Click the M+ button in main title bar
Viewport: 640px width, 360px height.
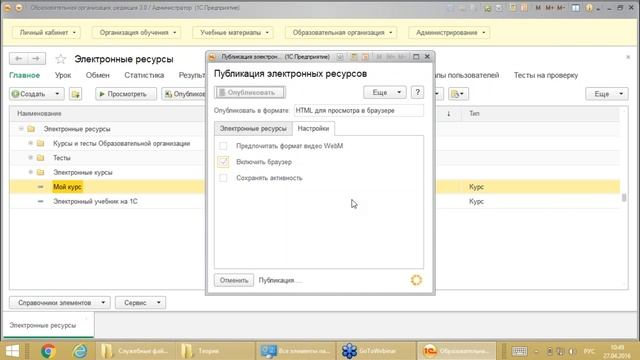(x=549, y=8)
